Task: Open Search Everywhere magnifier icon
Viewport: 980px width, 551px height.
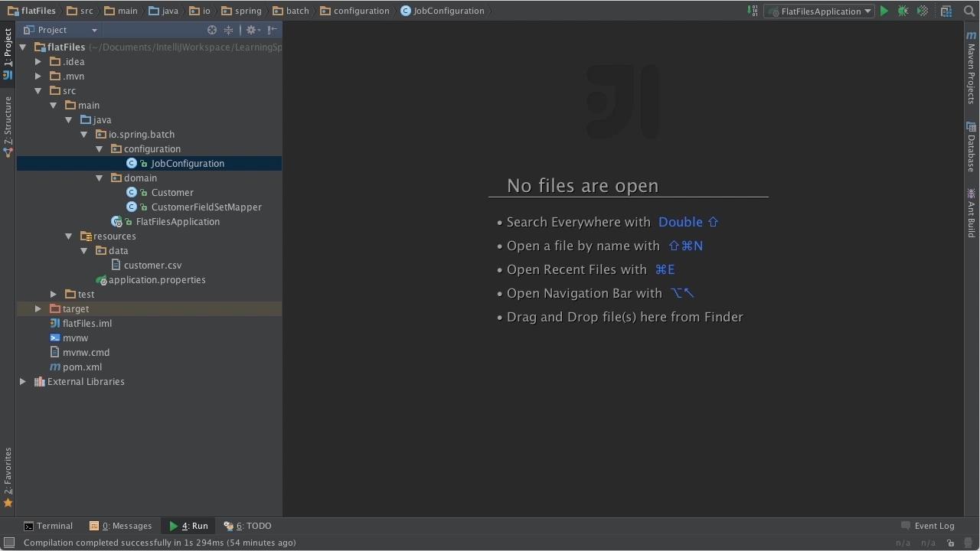Action: 969,11
